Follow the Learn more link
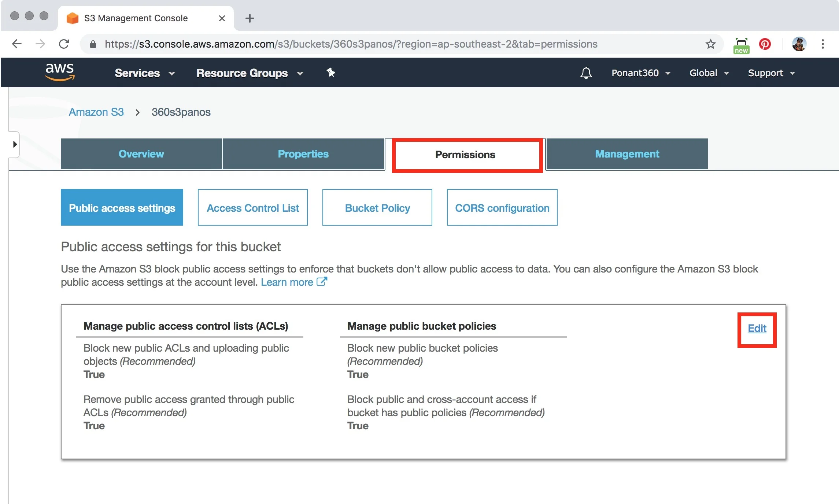Viewport: 839px width, 504px height. coord(287,282)
